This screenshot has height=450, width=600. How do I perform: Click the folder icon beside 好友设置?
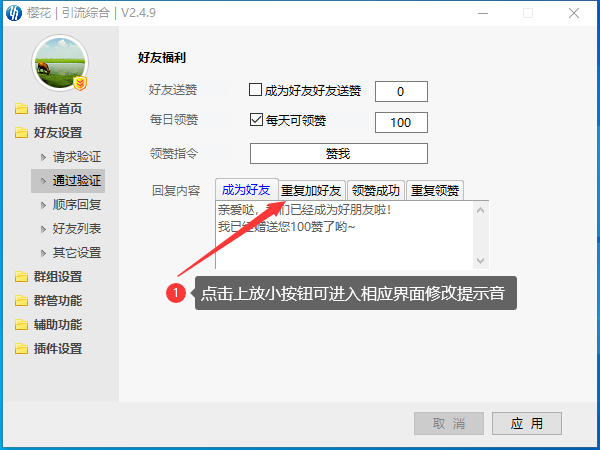pos(21,133)
